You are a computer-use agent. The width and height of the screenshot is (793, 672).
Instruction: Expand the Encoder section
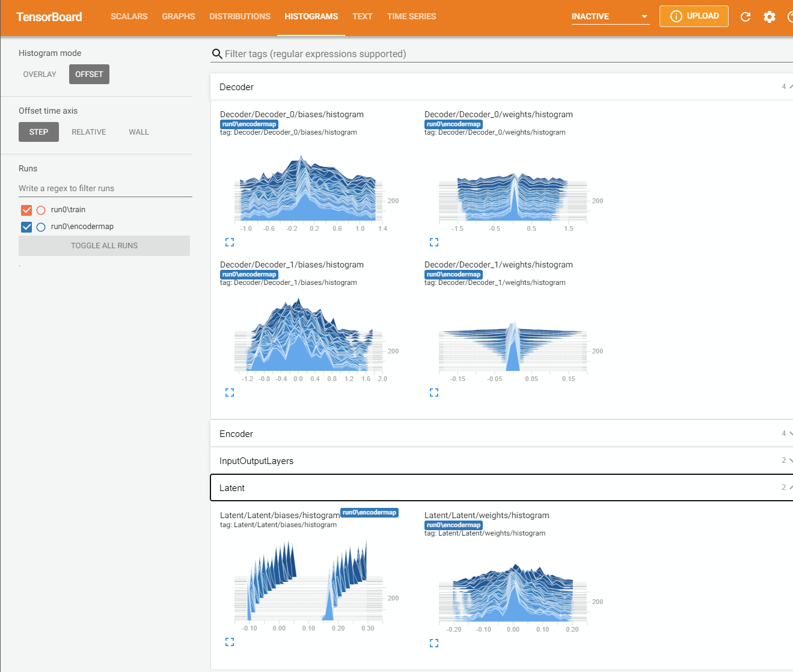[x=501, y=434]
